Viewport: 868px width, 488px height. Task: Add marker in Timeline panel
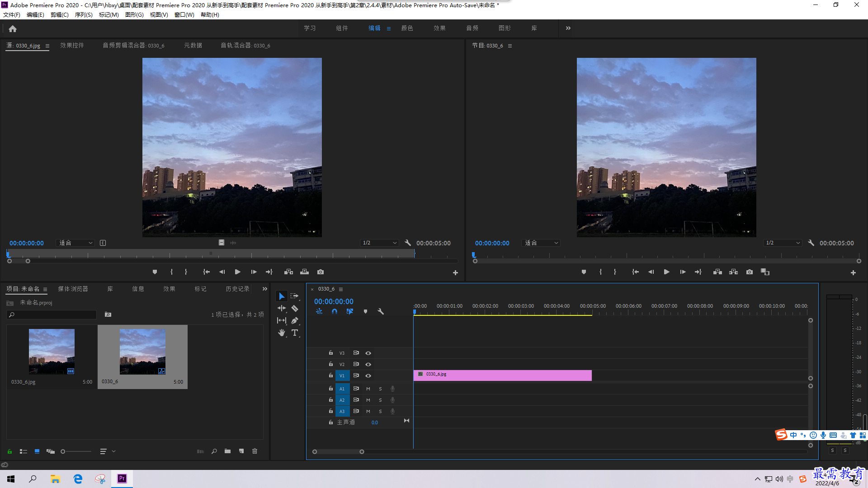tap(365, 312)
